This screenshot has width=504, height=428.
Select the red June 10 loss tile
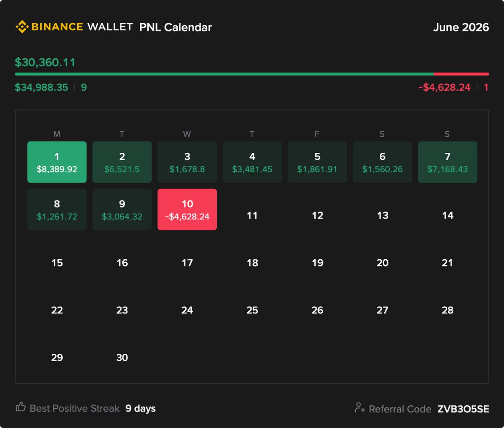[x=187, y=209]
